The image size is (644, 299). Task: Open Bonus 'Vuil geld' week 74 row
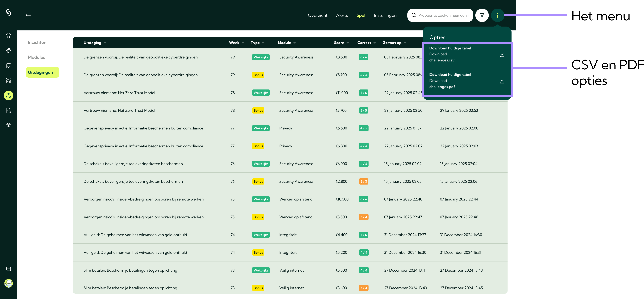tap(290, 253)
